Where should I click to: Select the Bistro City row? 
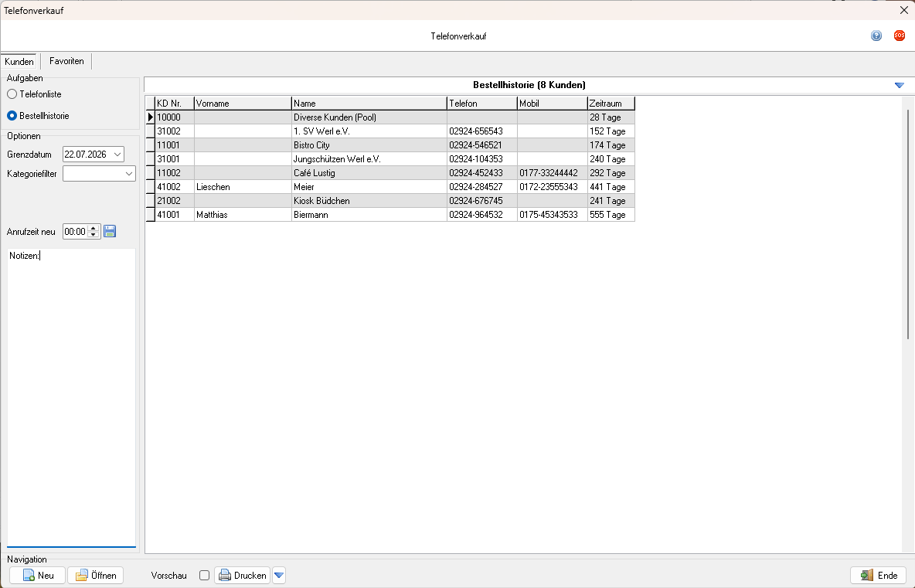[x=389, y=145]
